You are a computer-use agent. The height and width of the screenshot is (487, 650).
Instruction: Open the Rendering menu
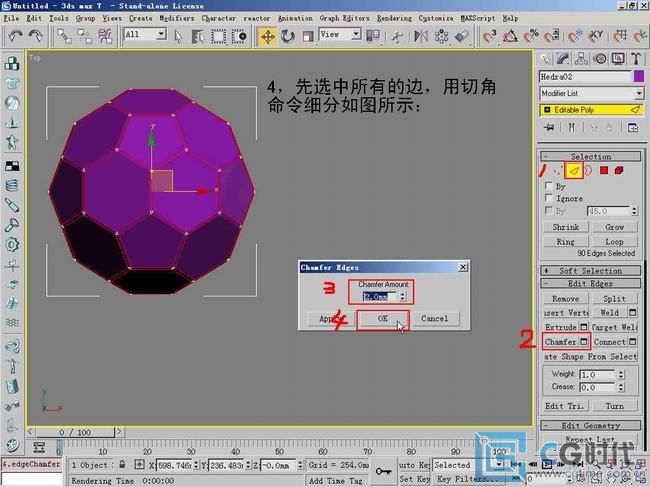click(x=394, y=18)
